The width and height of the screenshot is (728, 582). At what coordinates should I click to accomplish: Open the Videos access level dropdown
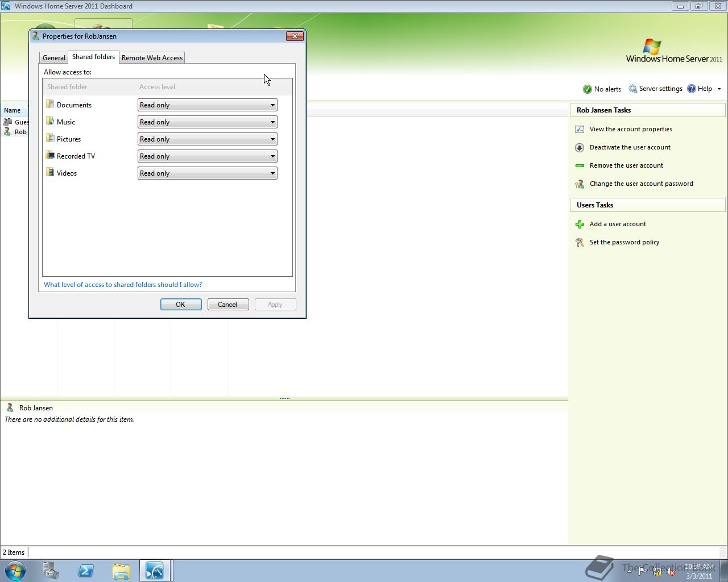(207, 173)
